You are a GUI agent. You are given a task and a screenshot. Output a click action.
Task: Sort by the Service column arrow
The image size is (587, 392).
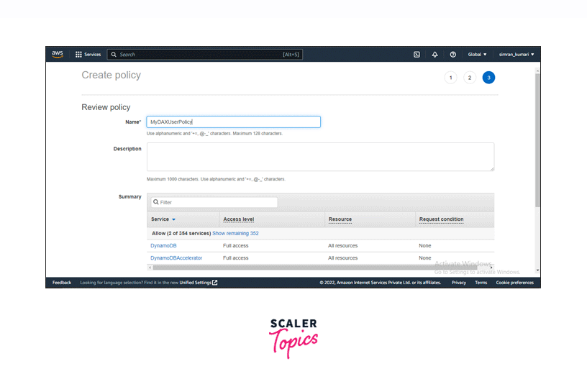[x=174, y=219]
